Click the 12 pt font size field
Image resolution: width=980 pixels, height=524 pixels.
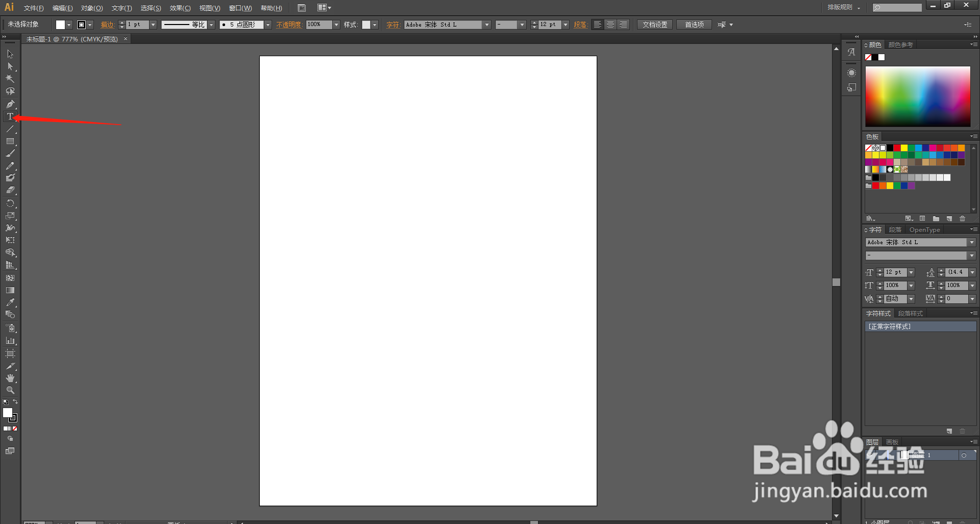550,25
